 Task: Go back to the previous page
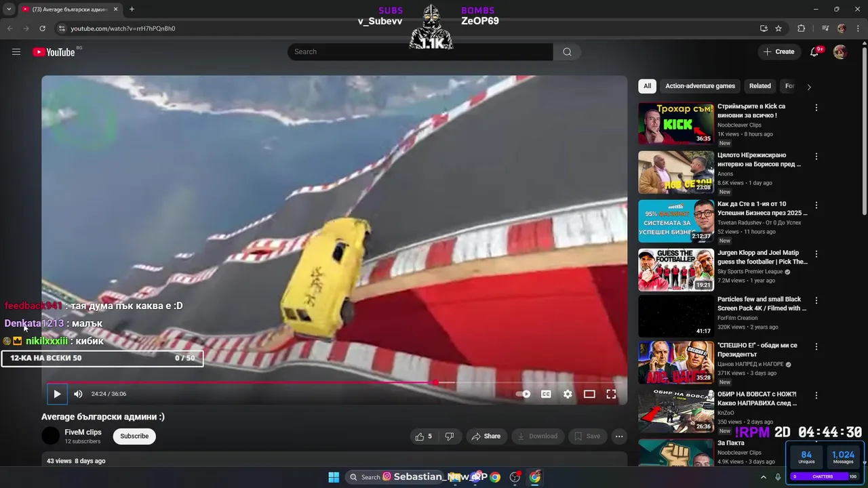(9, 28)
